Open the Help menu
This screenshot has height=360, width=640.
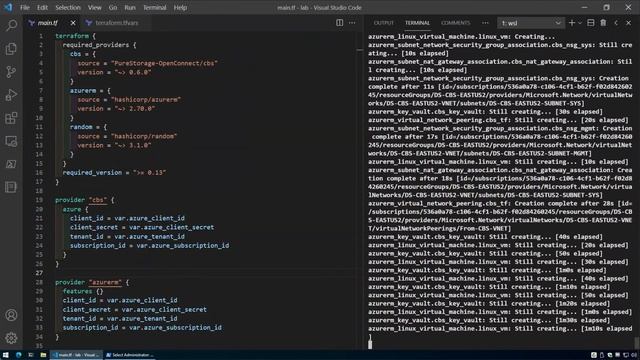[180, 7]
